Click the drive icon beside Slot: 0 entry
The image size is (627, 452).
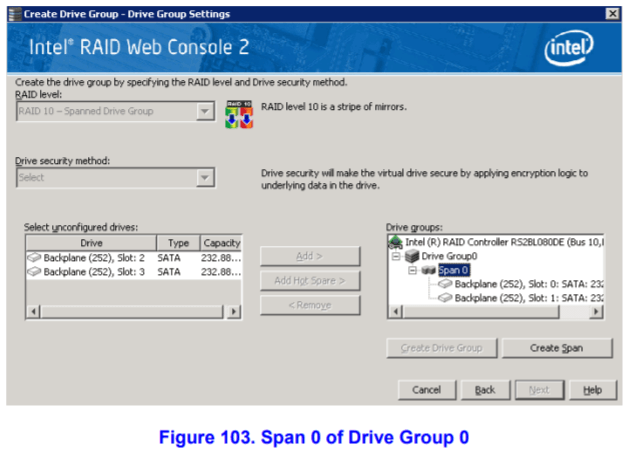(x=445, y=284)
